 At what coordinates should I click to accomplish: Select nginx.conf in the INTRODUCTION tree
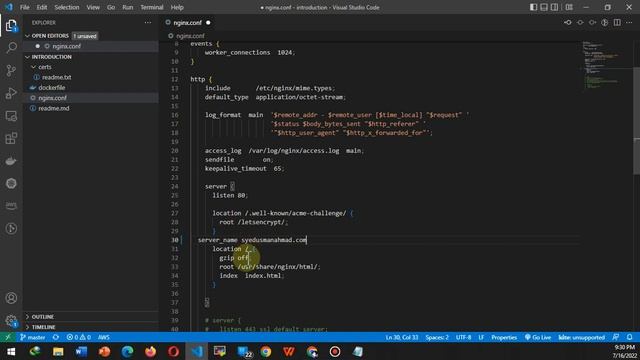point(52,98)
